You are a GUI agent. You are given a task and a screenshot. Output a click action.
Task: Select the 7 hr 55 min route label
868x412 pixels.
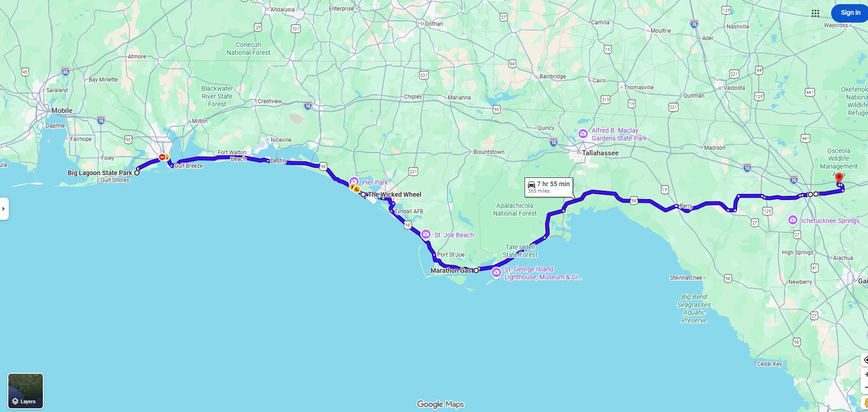pyautogui.click(x=549, y=187)
